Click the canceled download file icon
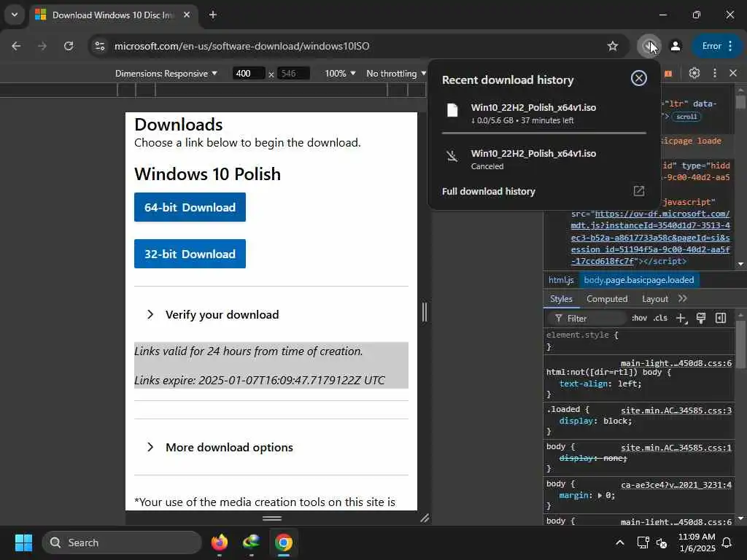The height and width of the screenshot is (560, 747). click(452, 156)
